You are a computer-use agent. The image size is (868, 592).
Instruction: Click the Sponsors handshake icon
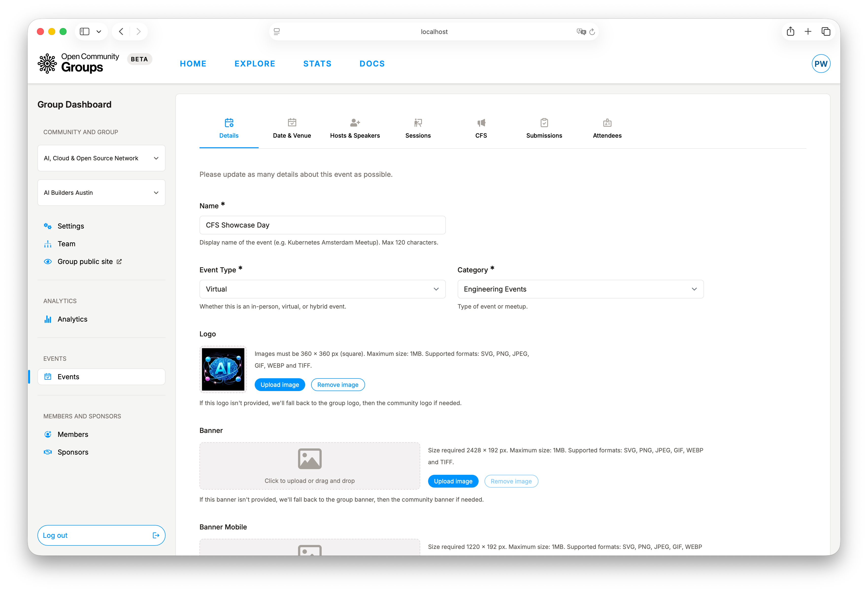coord(48,452)
